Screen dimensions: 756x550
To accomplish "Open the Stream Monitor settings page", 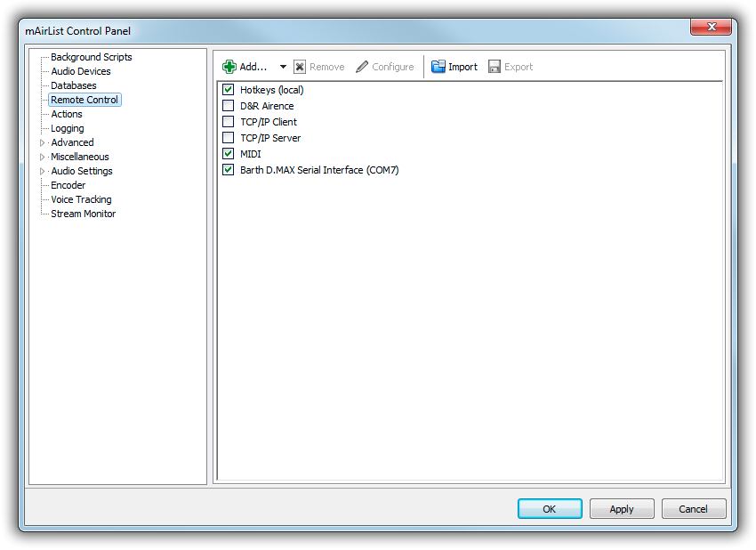I will [84, 214].
